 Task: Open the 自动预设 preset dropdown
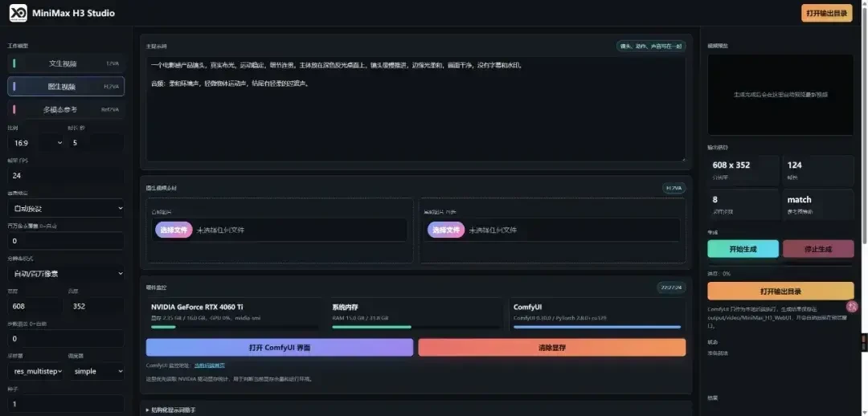tap(66, 209)
